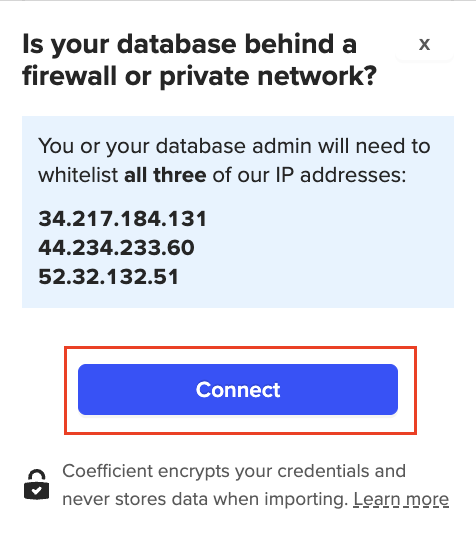Close the firewall dialog with the x
Image resolution: width=476 pixels, height=538 pixels.
[425, 44]
